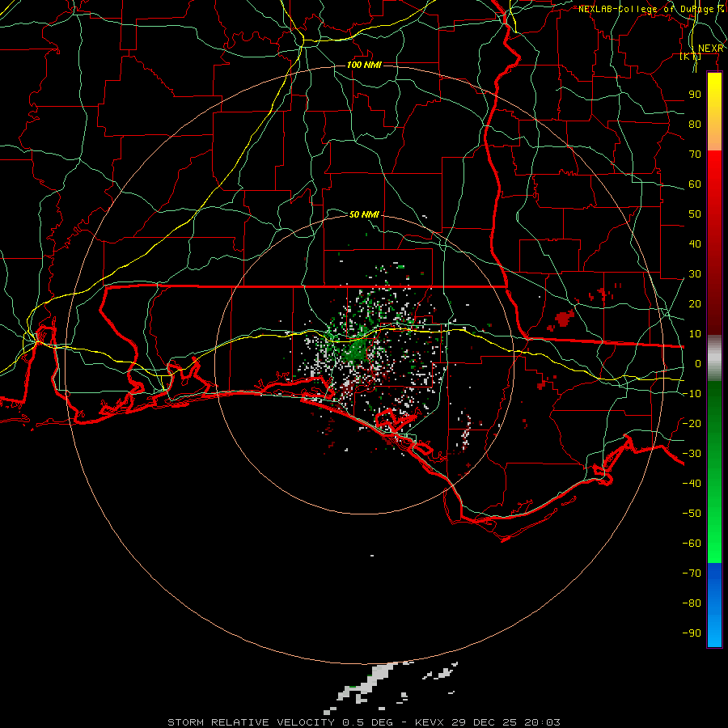Click the "20:03" timestamp in caption
Screen dimensions: 728x728
point(542,722)
